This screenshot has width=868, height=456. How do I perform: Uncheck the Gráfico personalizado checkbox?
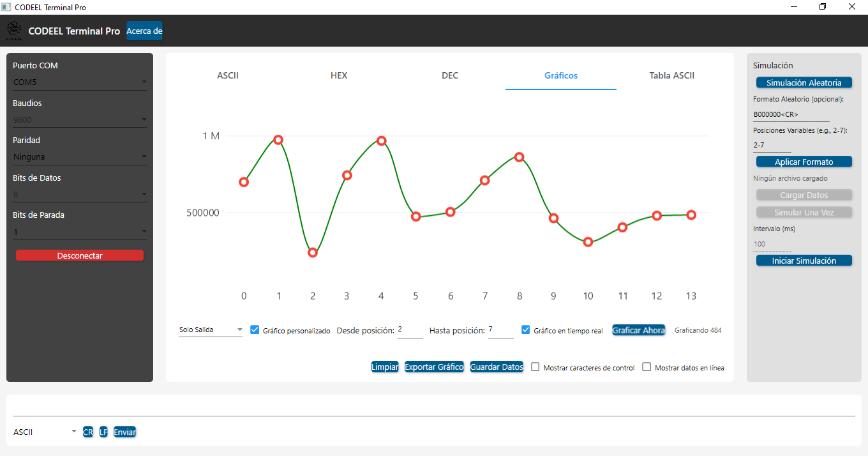click(x=255, y=330)
